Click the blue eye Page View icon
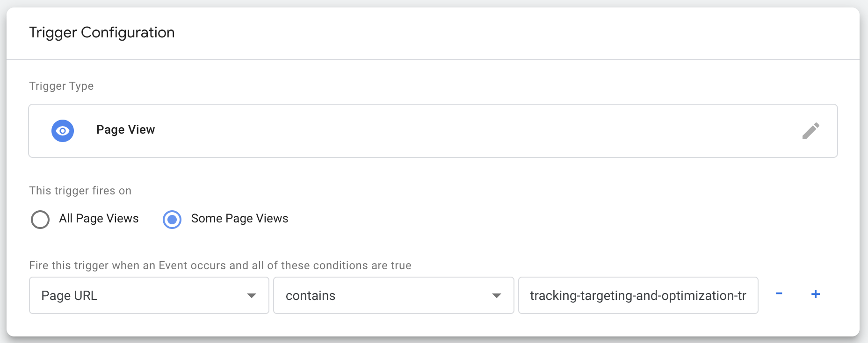 63,131
